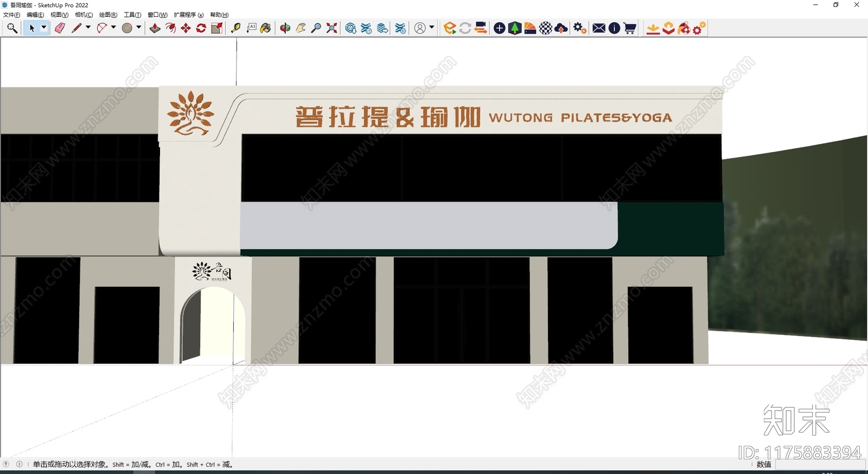Click the red box with arrow icon

(x=669, y=28)
